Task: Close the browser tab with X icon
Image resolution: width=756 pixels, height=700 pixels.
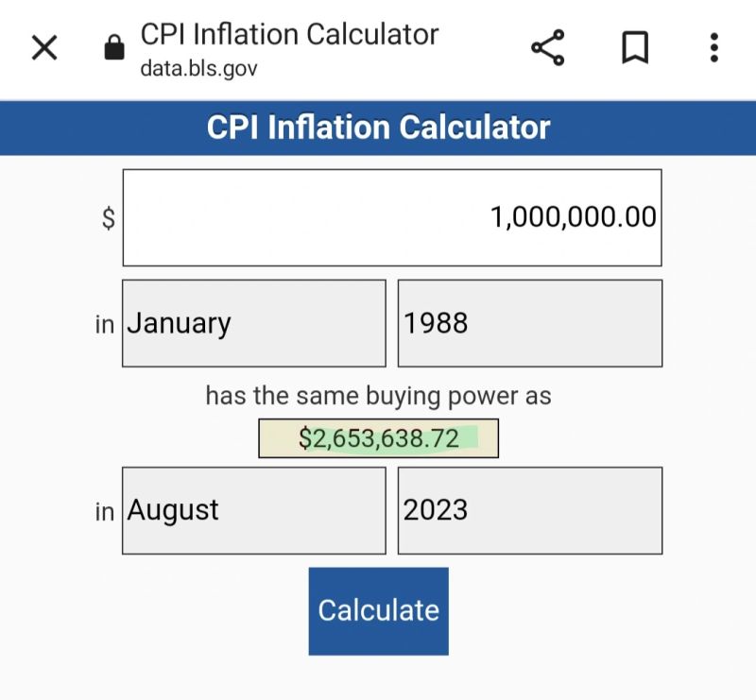Action: pos(44,47)
